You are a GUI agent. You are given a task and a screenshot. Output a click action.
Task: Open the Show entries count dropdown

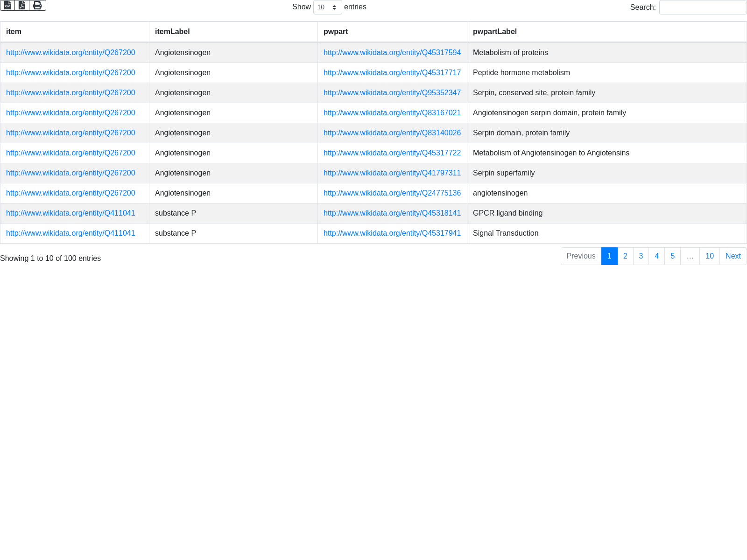pos(327,7)
